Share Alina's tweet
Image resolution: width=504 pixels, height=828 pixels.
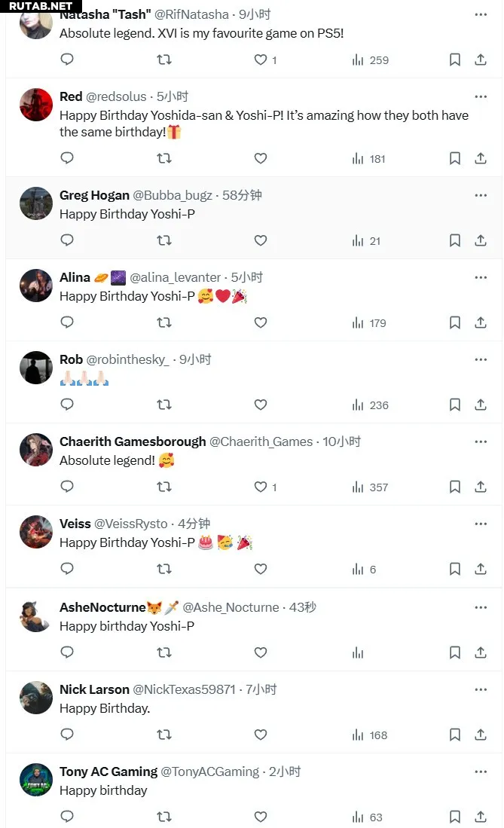[480, 322]
